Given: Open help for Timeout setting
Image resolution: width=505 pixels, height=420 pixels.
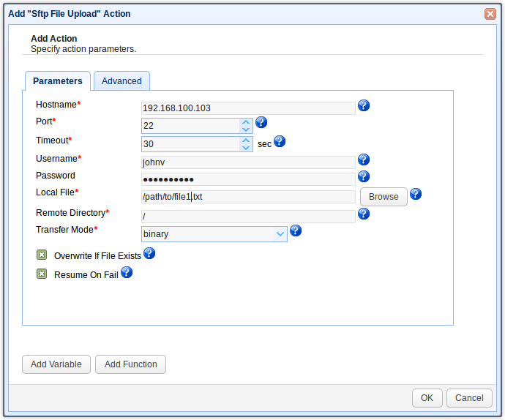Looking at the screenshot, I should click(x=280, y=141).
